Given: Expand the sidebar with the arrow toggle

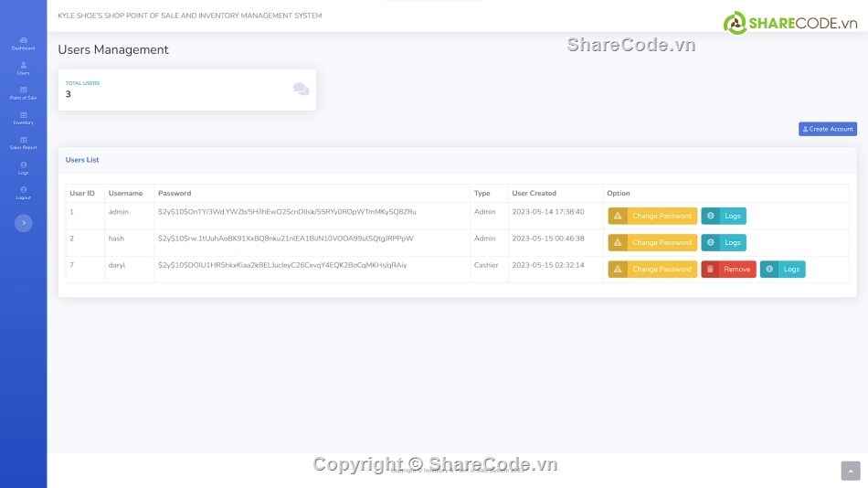Looking at the screenshot, I should pos(24,223).
